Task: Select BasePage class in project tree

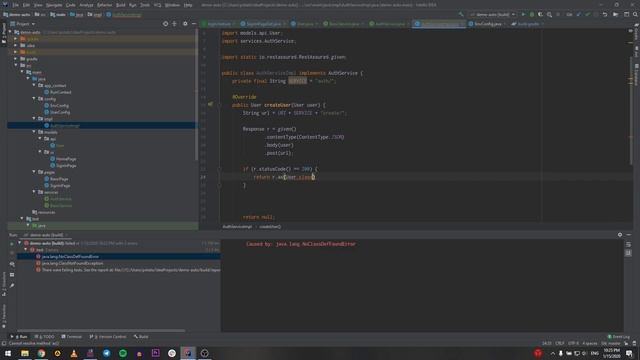Action: click(x=56, y=179)
